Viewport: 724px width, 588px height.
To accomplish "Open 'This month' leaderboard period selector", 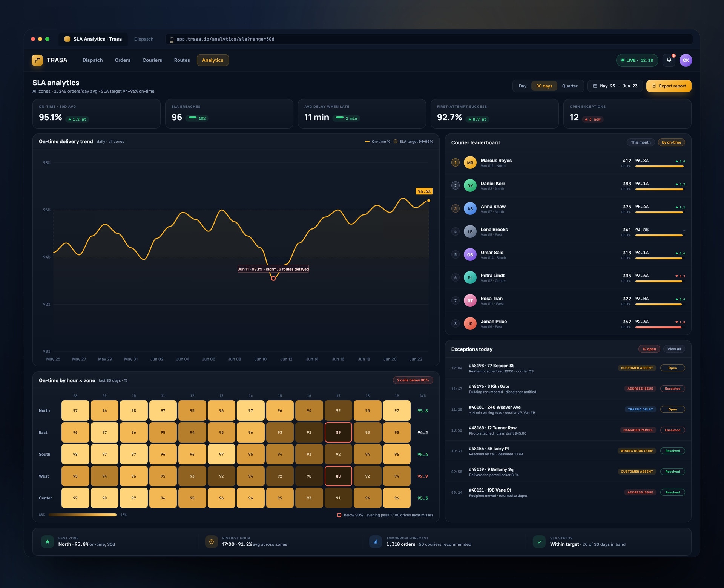I will tap(641, 142).
